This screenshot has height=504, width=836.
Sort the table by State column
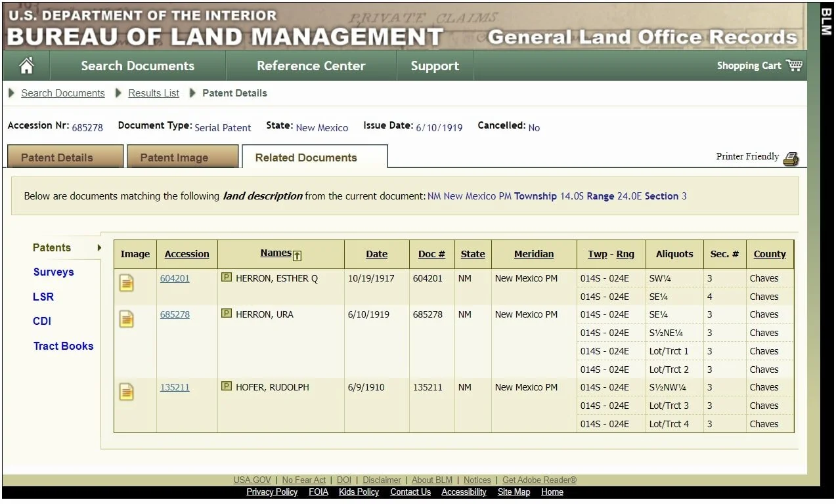point(473,254)
